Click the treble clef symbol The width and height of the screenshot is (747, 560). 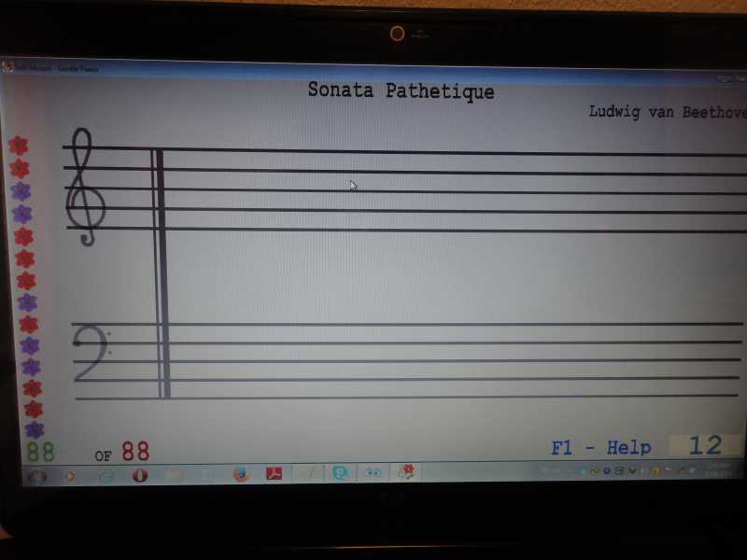click(85, 187)
